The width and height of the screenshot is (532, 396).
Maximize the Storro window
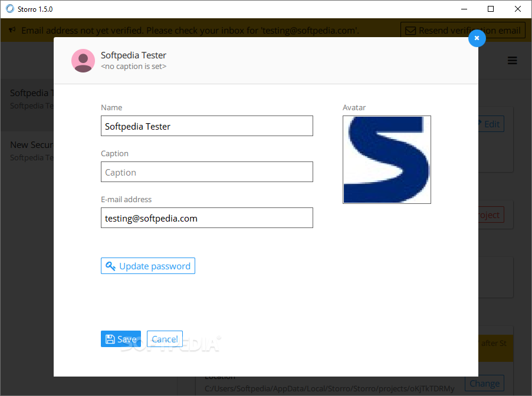491,9
